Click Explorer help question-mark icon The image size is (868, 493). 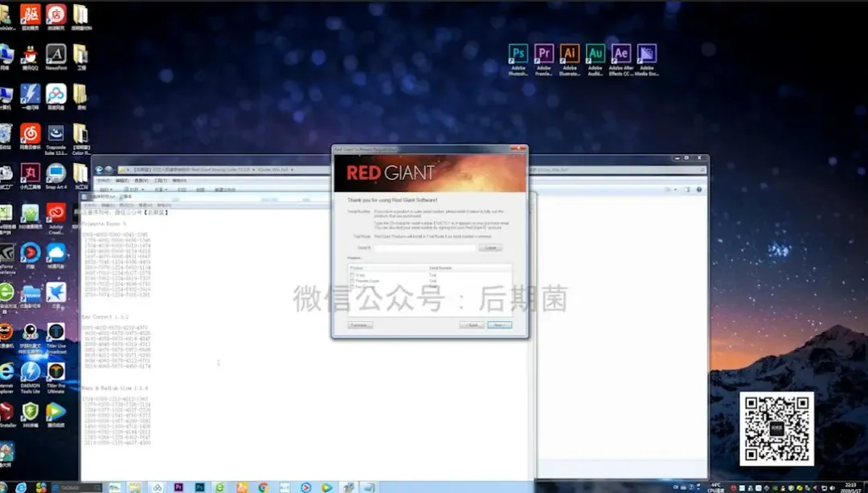coord(698,189)
